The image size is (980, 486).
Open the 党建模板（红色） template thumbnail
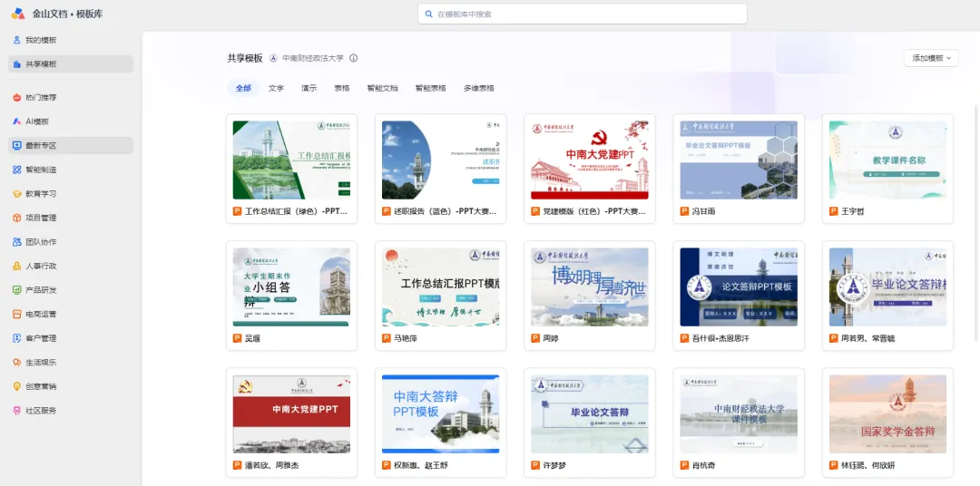(590, 160)
